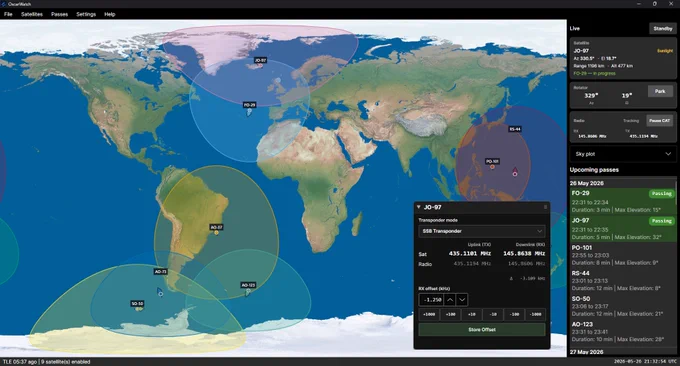Image resolution: width=680 pixels, height=366 pixels.
Task: Click the Pause CAT button
Action: point(660,121)
